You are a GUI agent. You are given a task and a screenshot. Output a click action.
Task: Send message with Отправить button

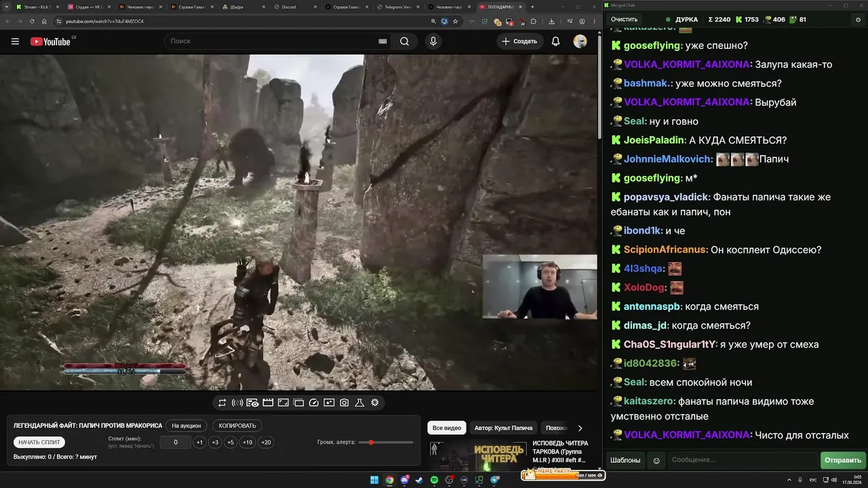(843, 460)
